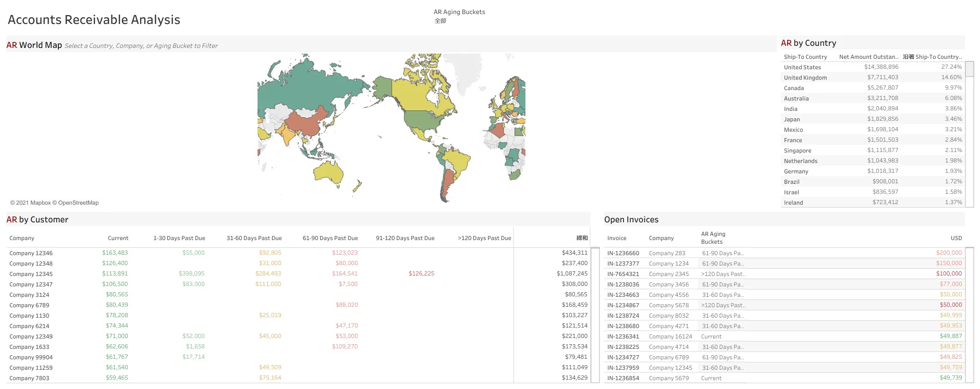980x389 pixels.
Task: Select Company 12346 in AR by Customer
Action: pyautogui.click(x=31, y=253)
